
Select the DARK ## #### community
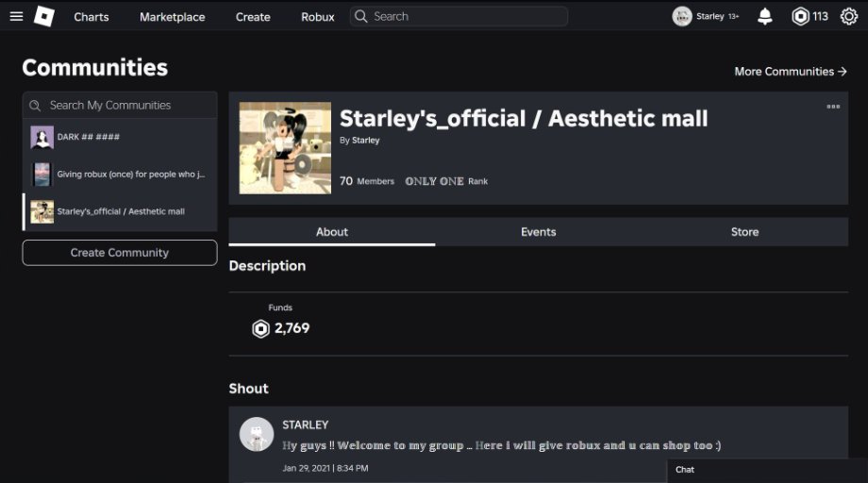(x=120, y=137)
